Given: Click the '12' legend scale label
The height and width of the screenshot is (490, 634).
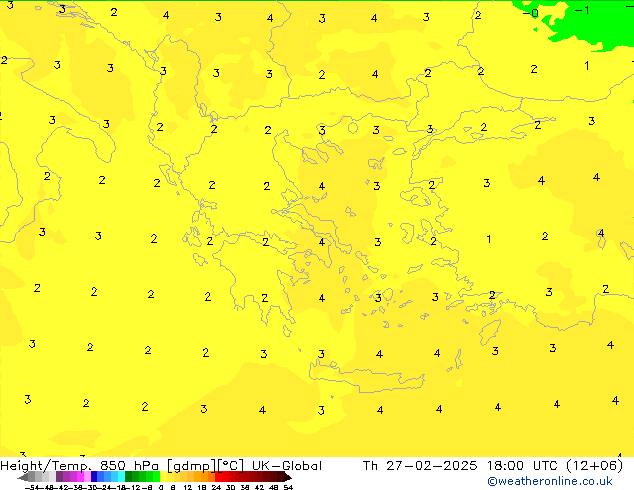Looking at the screenshot, I should tap(187, 488).
